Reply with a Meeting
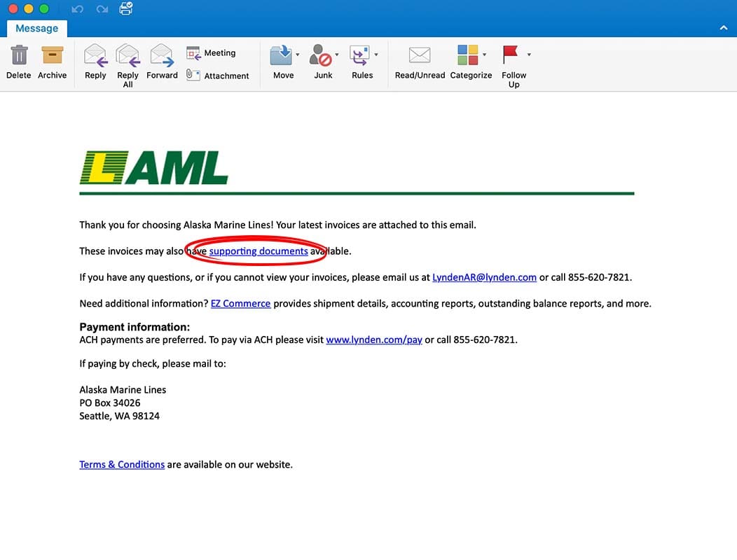The width and height of the screenshot is (737, 560). coord(211,53)
